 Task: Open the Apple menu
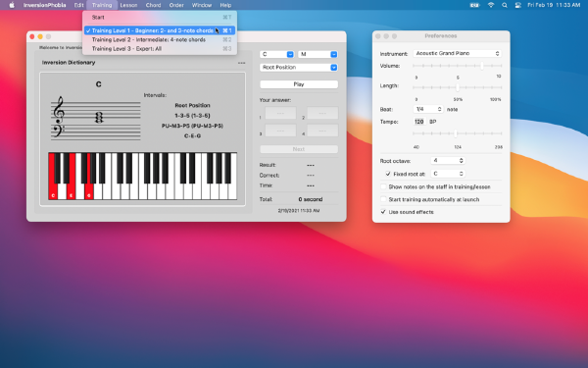[x=12, y=5]
